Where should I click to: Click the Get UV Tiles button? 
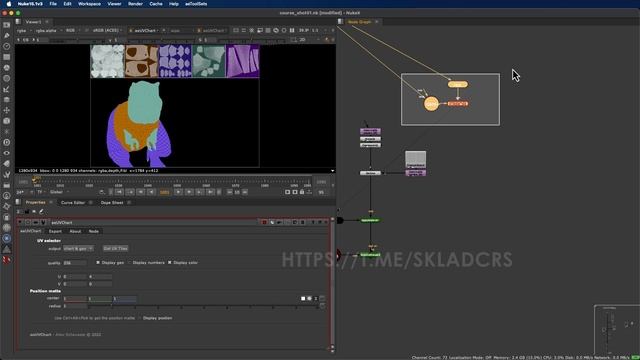click(115, 248)
